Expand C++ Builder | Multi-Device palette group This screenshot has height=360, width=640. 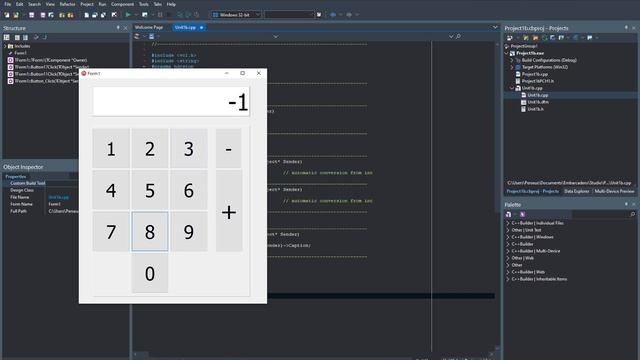pos(508,251)
